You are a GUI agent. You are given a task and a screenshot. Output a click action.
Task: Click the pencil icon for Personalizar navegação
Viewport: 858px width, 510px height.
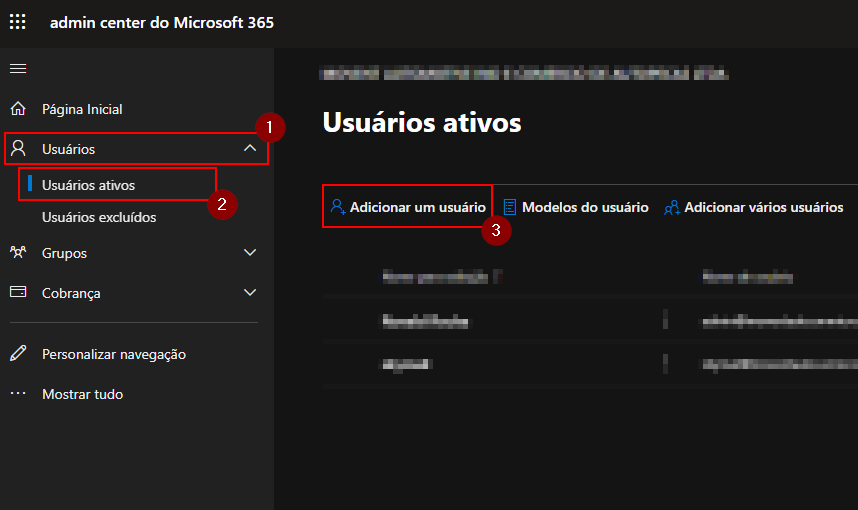click(x=18, y=353)
